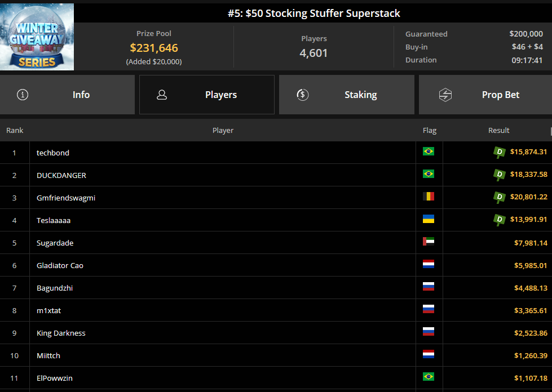Screen dimensions: 552x392
Task: Click Brazil flag in DUCKDANGER row
Action: click(429, 173)
